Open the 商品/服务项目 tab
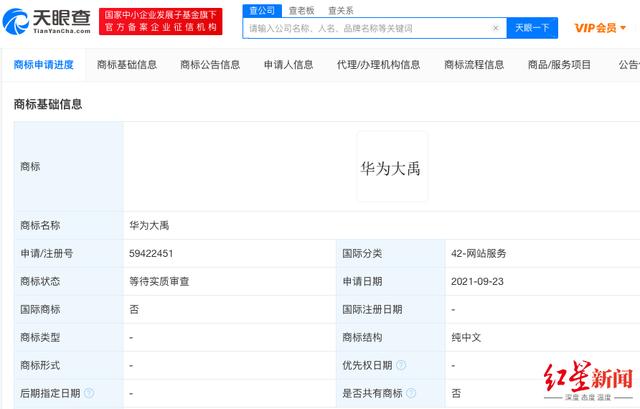 [x=559, y=65]
